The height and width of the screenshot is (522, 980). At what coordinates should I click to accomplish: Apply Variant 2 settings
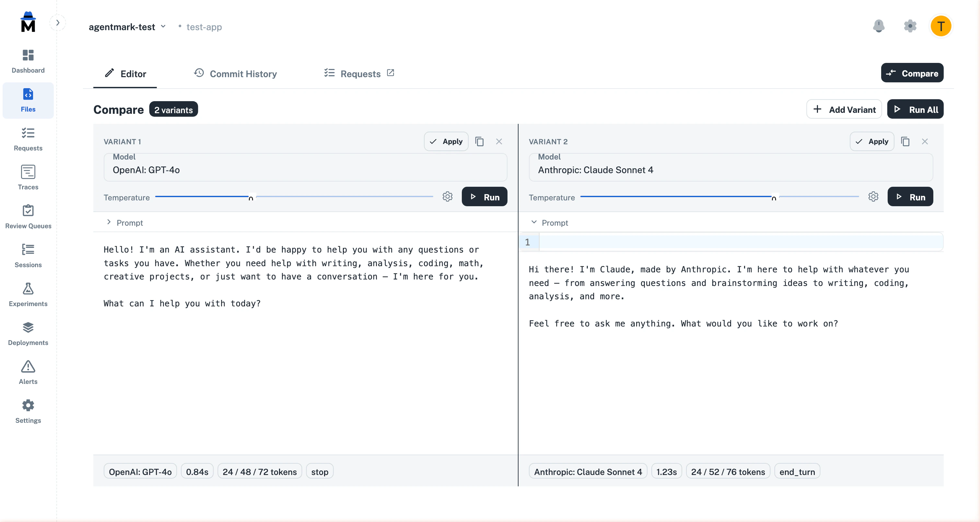tap(872, 141)
